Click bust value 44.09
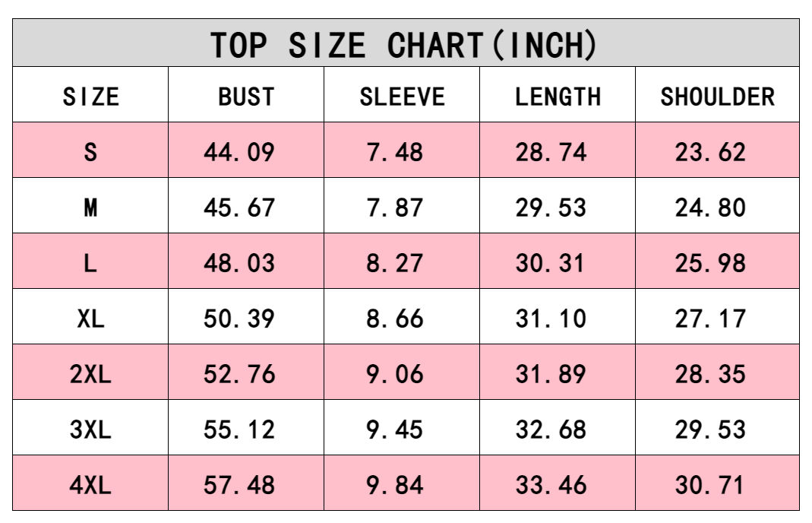 click(x=239, y=152)
